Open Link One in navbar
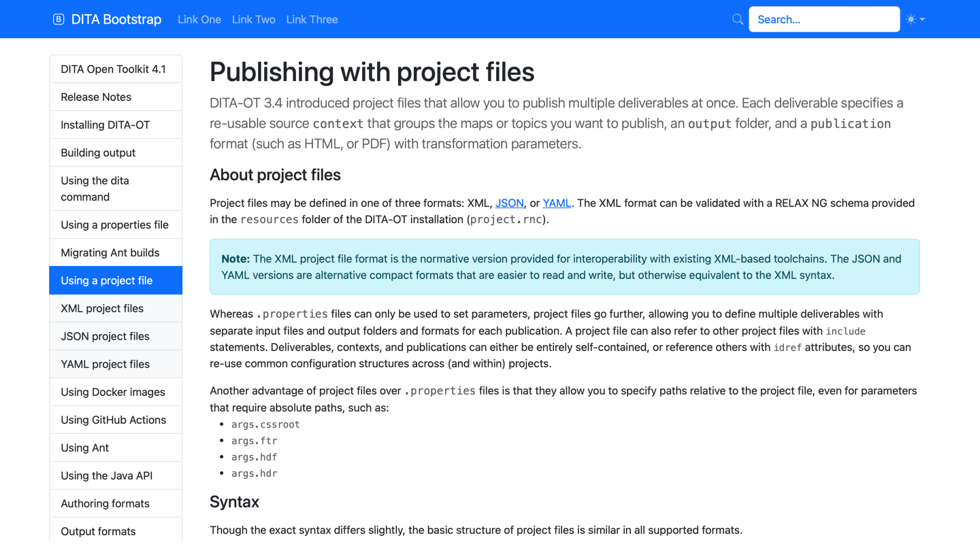980x551 pixels. click(199, 19)
